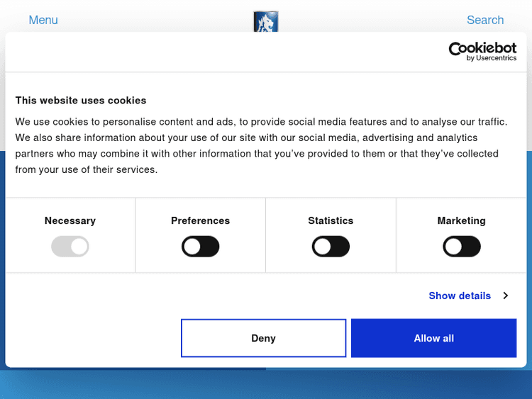This screenshot has width=532, height=399.
Task: Turn on the Statistics cookies switch
Action: pos(331,247)
